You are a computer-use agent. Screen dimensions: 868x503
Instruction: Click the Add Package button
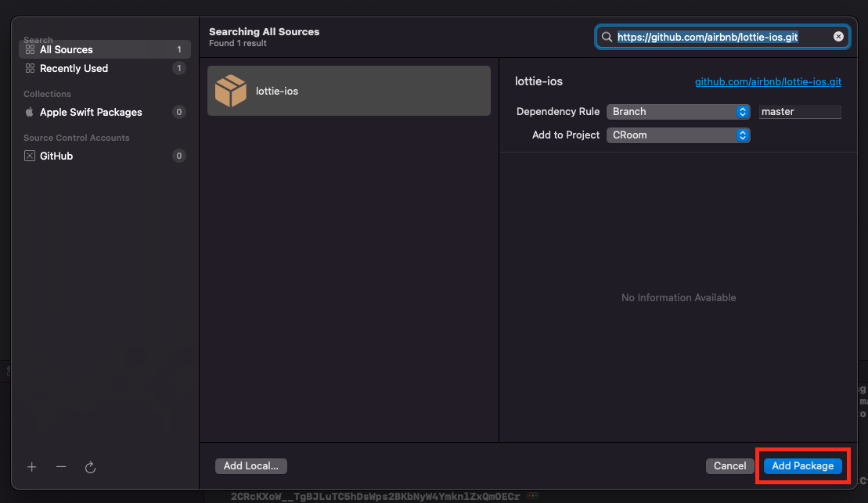click(x=803, y=466)
